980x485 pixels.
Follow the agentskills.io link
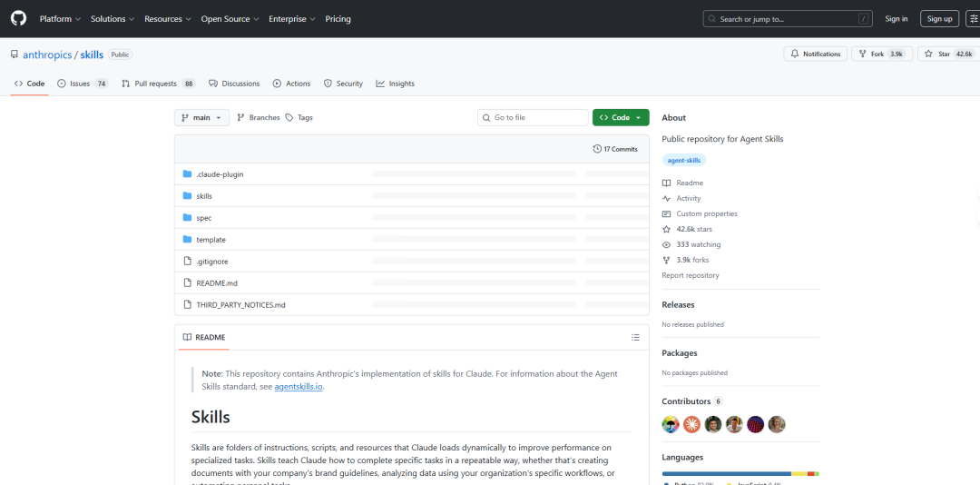(x=299, y=387)
